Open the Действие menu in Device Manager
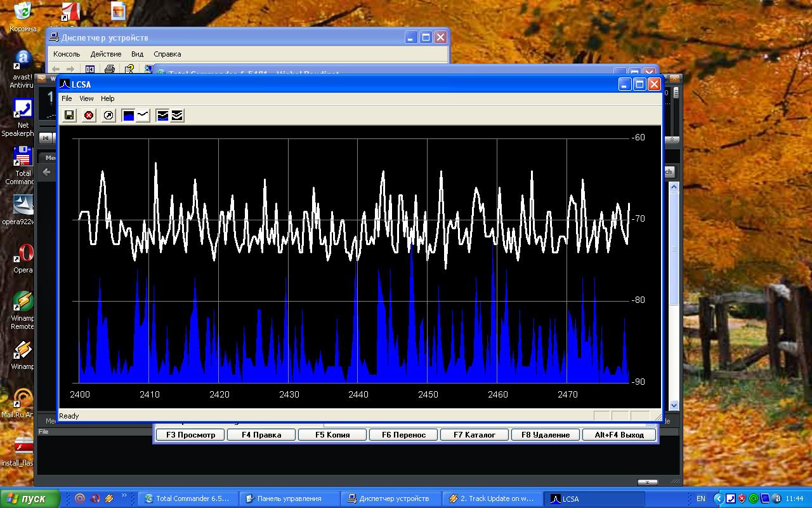Viewport: 812px width, 508px height. tap(105, 54)
